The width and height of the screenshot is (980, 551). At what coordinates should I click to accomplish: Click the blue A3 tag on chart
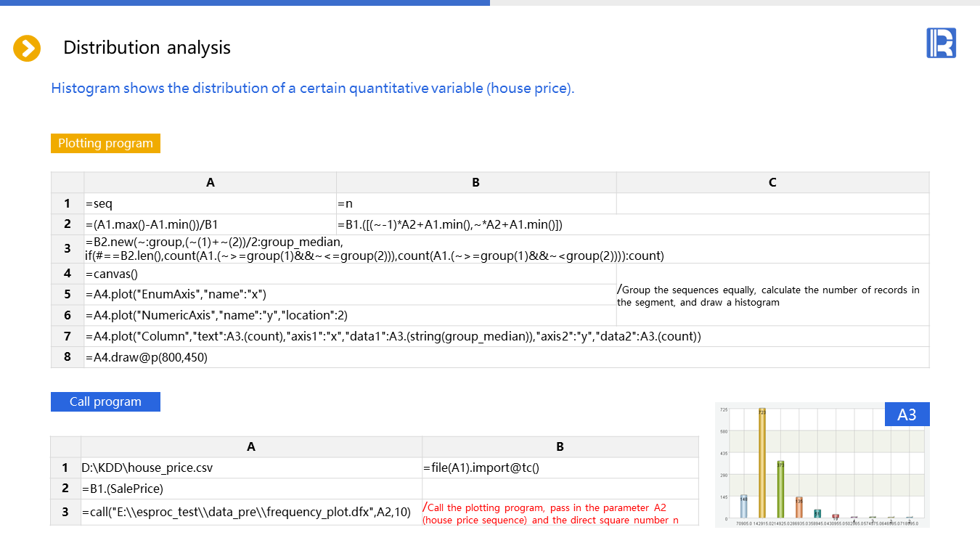[907, 415]
